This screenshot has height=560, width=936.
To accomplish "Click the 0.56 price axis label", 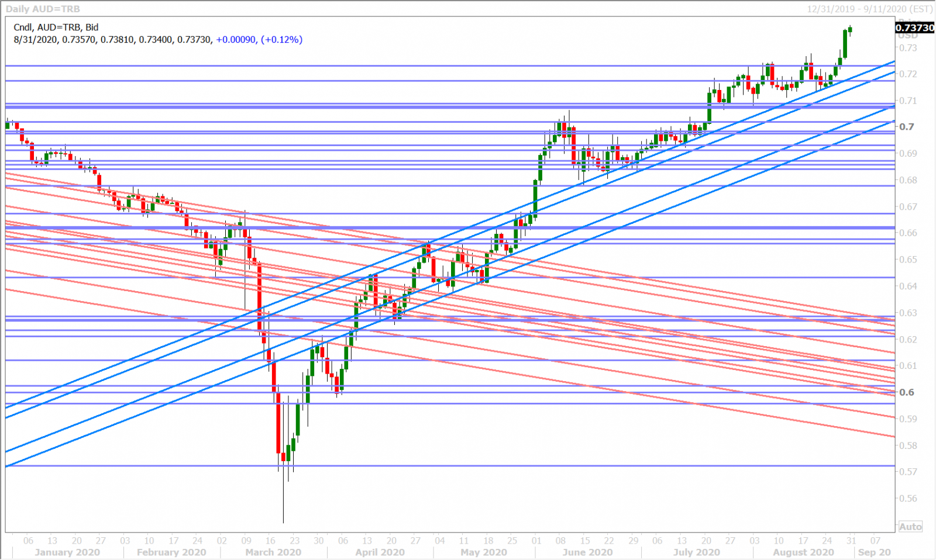I will click(x=908, y=499).
